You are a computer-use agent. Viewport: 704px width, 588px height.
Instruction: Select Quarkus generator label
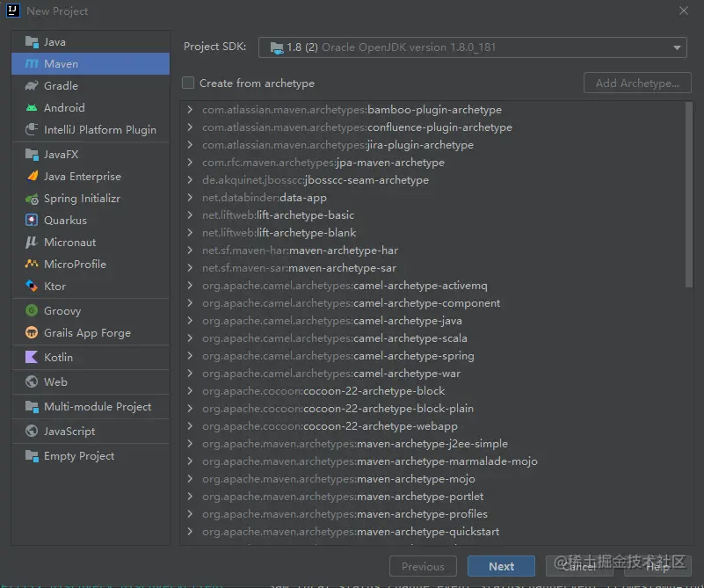point(66,221)
